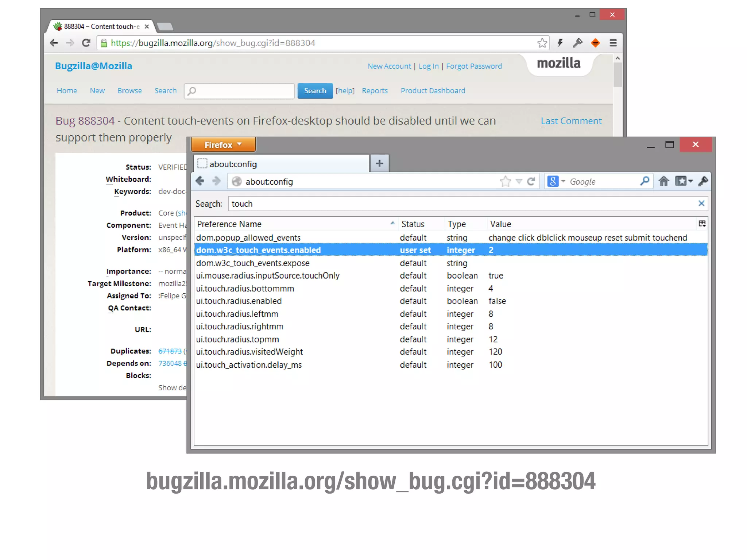Click the wrench extension icon in Chrome

[x=577, y=43]
